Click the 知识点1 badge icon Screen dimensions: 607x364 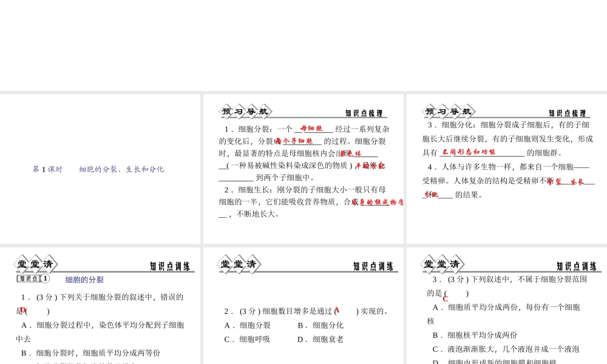click(x=33, y=278)
